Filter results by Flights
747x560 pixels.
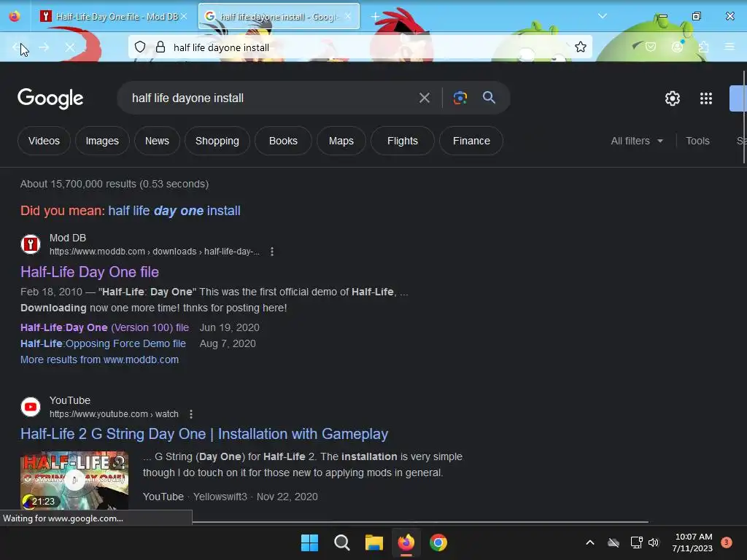tap(403, 141)
